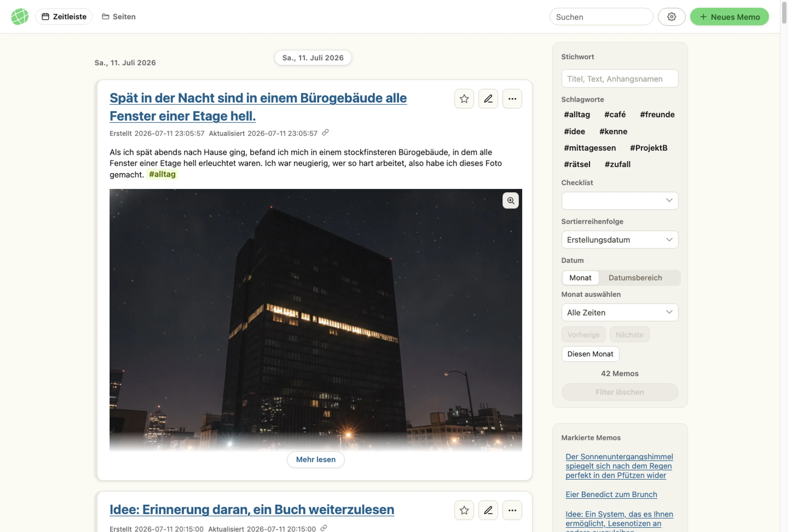Zoom the night building photo with magnifier
Image resolution: width=788 pixels, height=532 pixels.
pos(510,200)
